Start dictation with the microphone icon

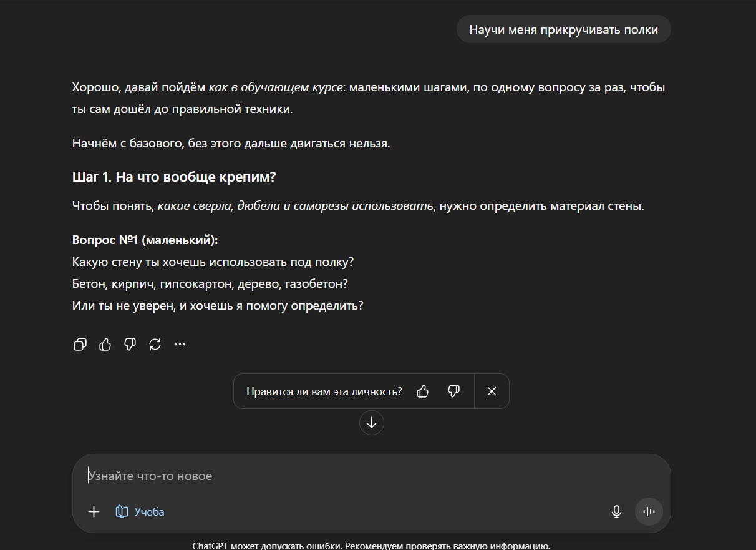pos(616,512)
